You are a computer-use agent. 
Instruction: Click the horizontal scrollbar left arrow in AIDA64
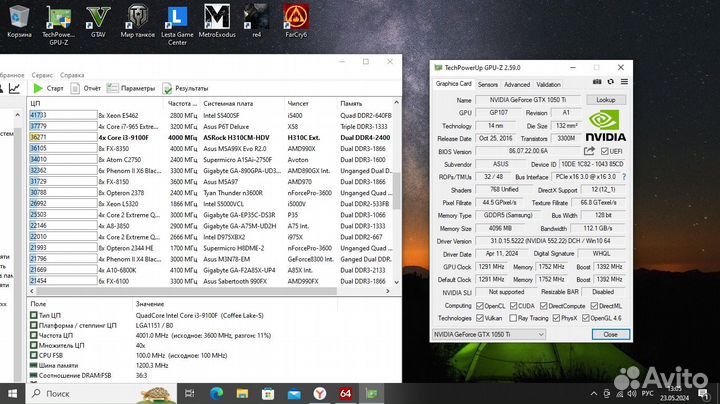click(x=32, y=291)
